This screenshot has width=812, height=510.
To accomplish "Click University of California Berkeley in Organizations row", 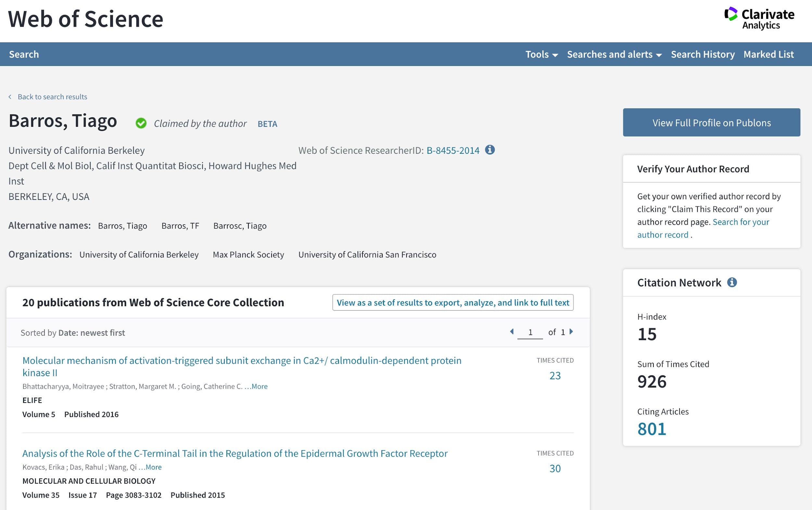I will tap(139, 255).
